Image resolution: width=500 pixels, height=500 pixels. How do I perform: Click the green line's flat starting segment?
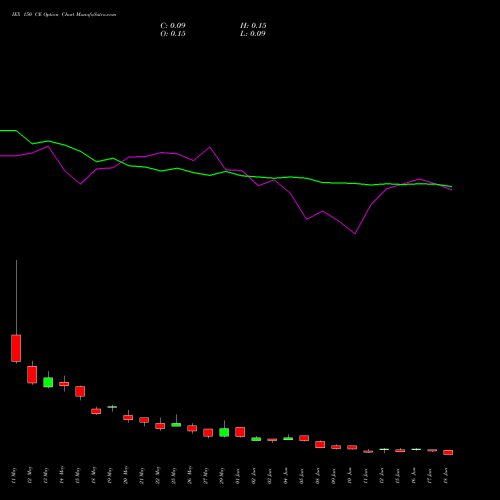coord(8,131)
